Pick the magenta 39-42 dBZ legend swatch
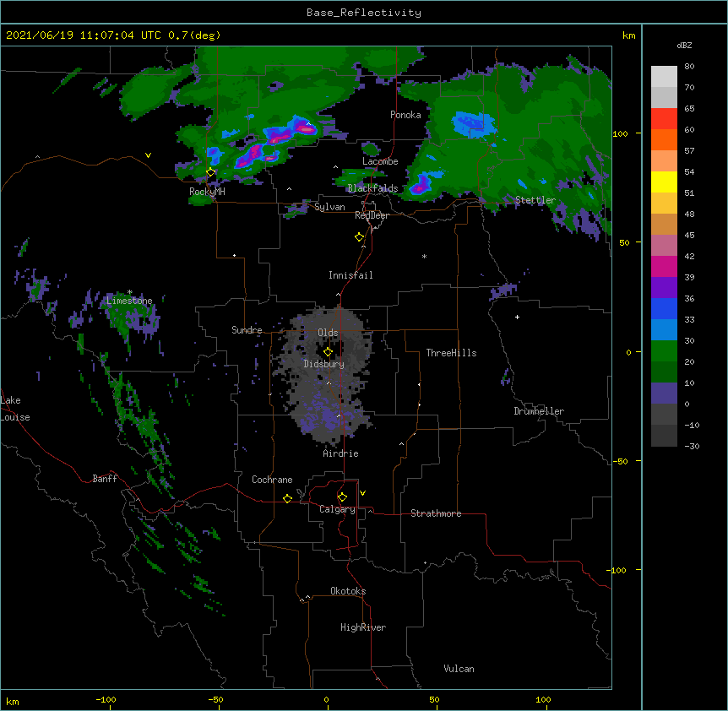Image resolution: width=728 pixels, height=711 pixels. point(664,266)
